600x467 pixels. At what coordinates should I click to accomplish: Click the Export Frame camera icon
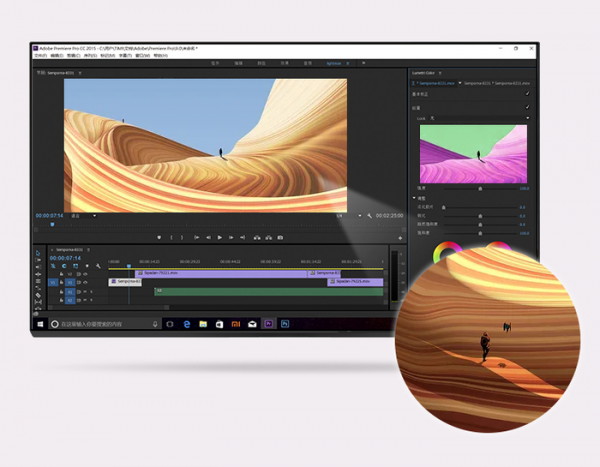tap(281, 237)
